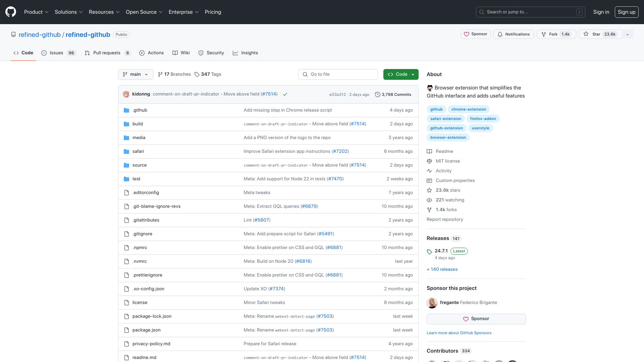Click the star icon beside 23.6k stars
644x362 pixels.
tap(429, 190)
